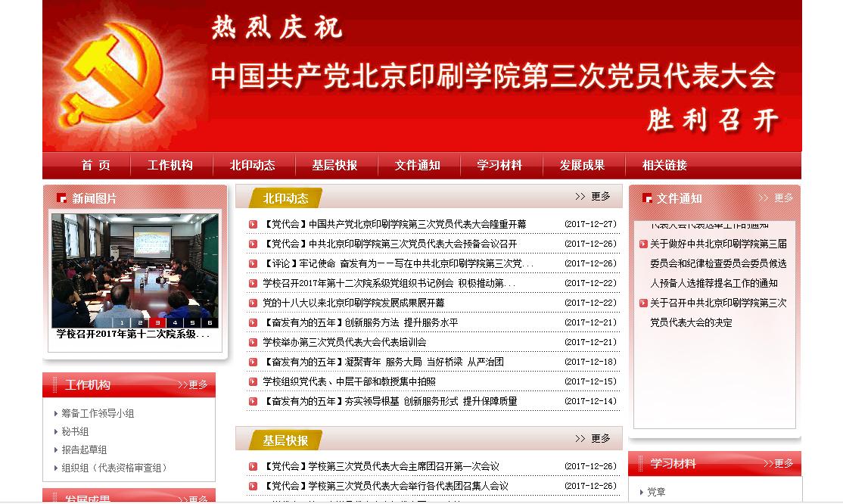
Task: Open article 学校第三次党员代表大会主席团召开第一次会议
Action: pos(381,466)
